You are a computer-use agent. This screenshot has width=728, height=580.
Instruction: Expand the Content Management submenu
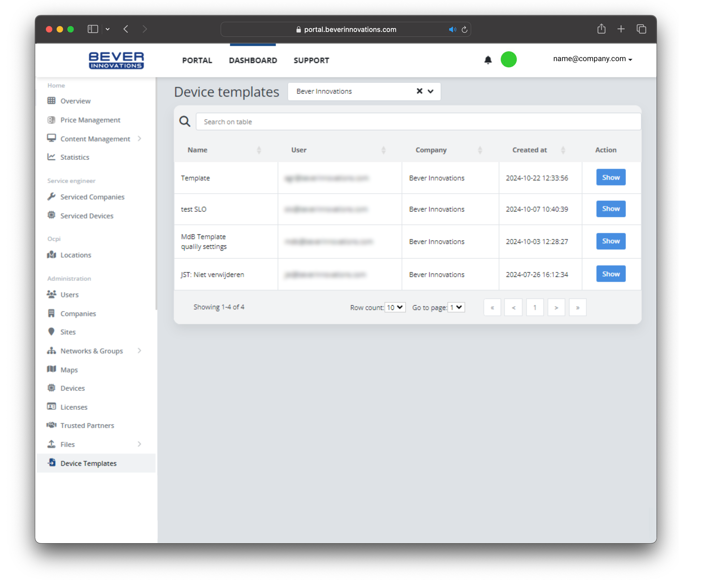[x=139, y=139]
